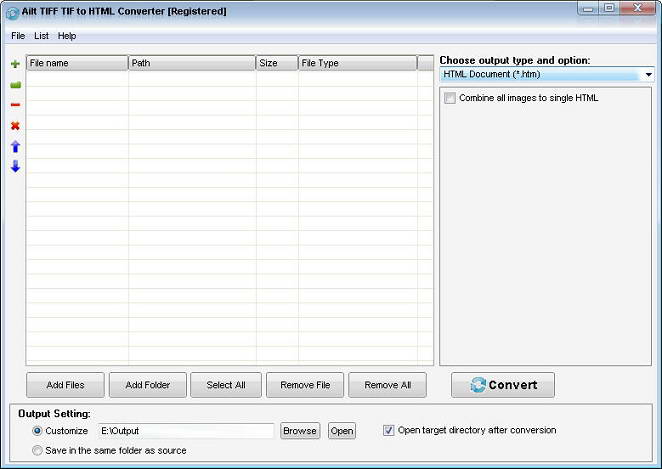Click the green add folder icon
Image resolution: width=662 pixels, height=469 pixels.
coord(15,85)
